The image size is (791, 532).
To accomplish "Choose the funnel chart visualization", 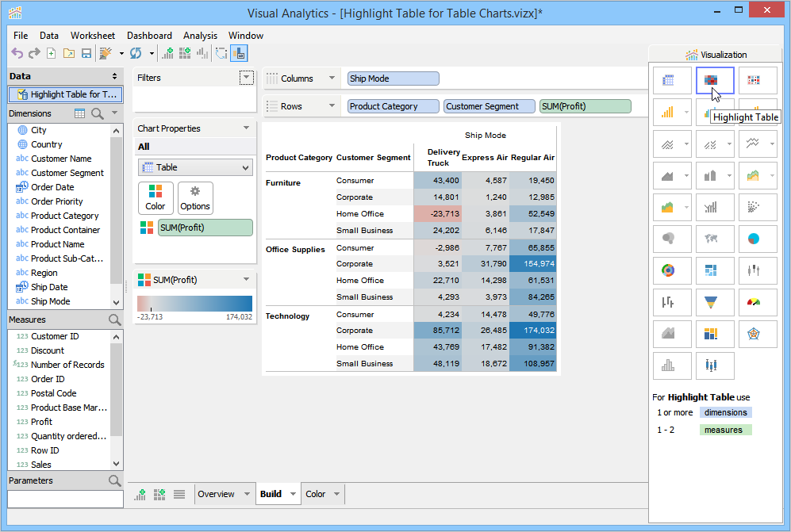I will click(715, 303).
